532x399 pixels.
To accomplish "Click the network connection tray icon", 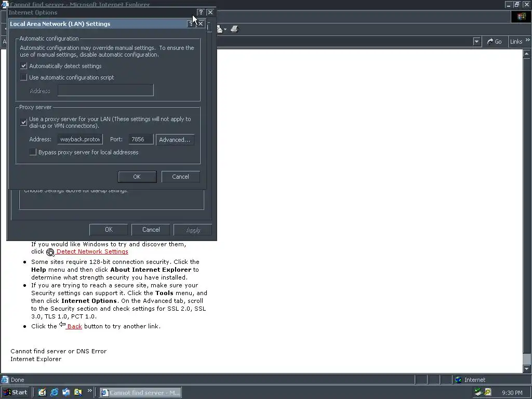I will 478,393.
